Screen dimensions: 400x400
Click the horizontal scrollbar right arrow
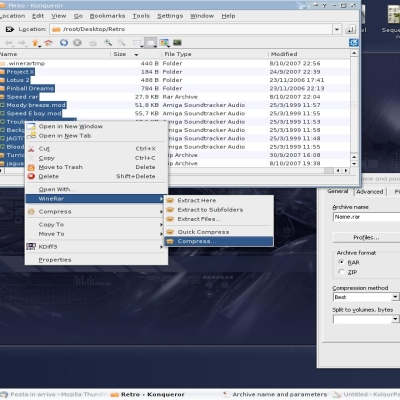pyautogui.click(x=346, y=171)
